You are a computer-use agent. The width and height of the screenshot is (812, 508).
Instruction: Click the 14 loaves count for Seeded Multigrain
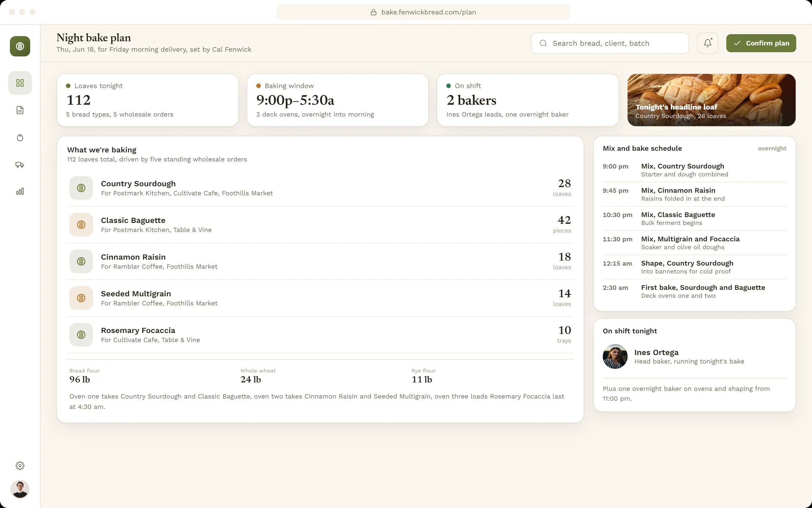(x=562, y=298)
